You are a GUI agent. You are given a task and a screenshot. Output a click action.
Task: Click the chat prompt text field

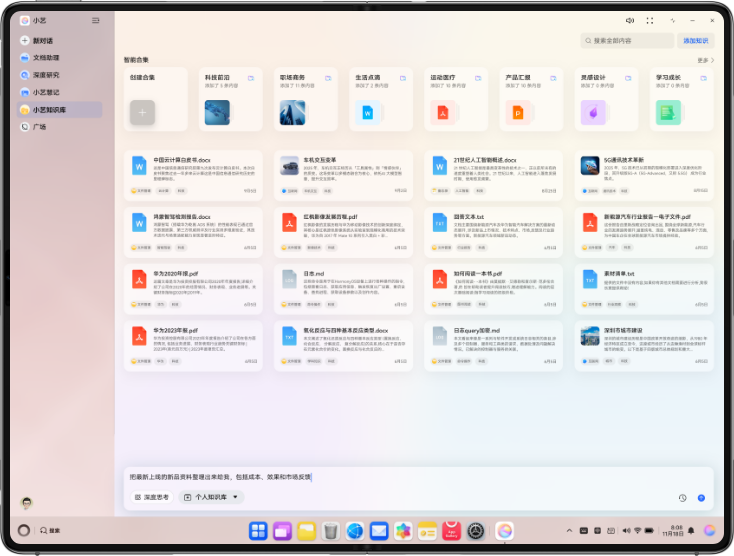418,477
